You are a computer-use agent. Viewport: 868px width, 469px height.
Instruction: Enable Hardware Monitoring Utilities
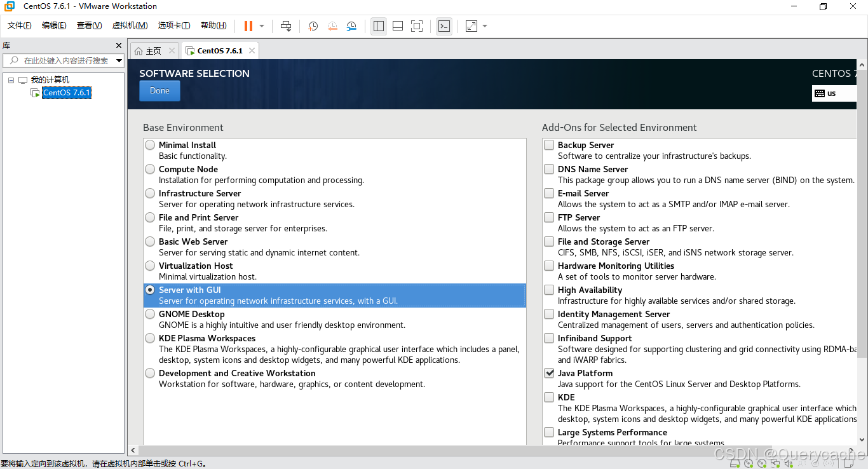pos(549,266)
